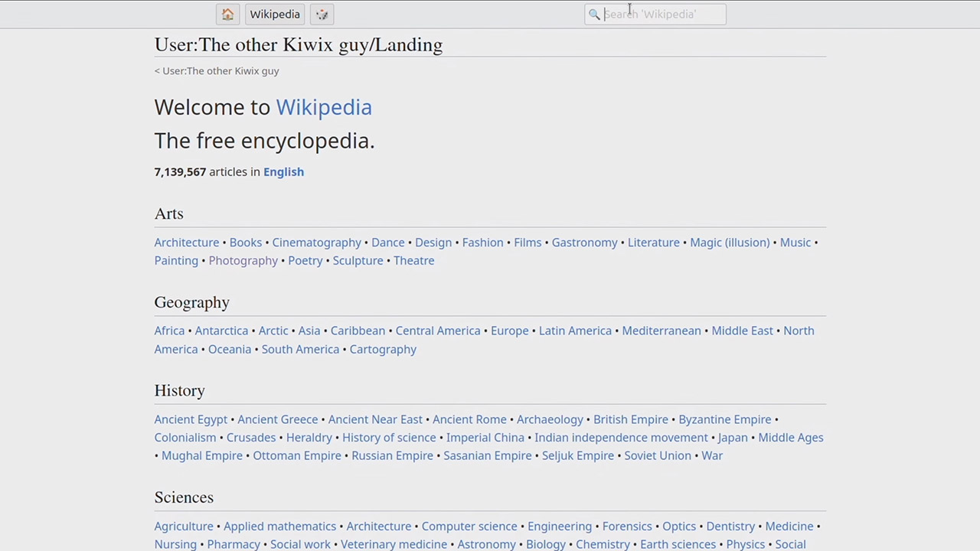Open the Mediterranean link
Image resolution: width=980 pixels, height=551 pixels.
[661, 331]
